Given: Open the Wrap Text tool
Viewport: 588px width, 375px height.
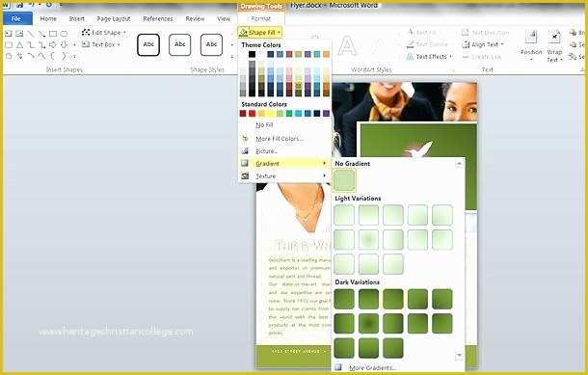Looking at the screenshot, I should tap(554, 46).
